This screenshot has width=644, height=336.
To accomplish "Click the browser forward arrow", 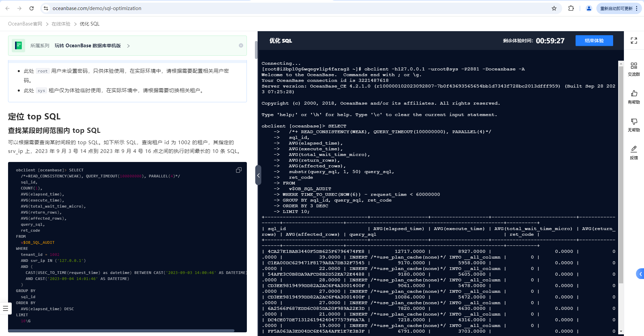I will pos(19,8).
